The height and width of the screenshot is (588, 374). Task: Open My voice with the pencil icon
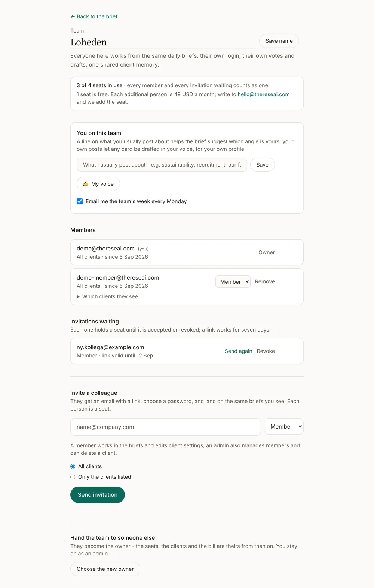pyautogui.click(x=98, y=184)
